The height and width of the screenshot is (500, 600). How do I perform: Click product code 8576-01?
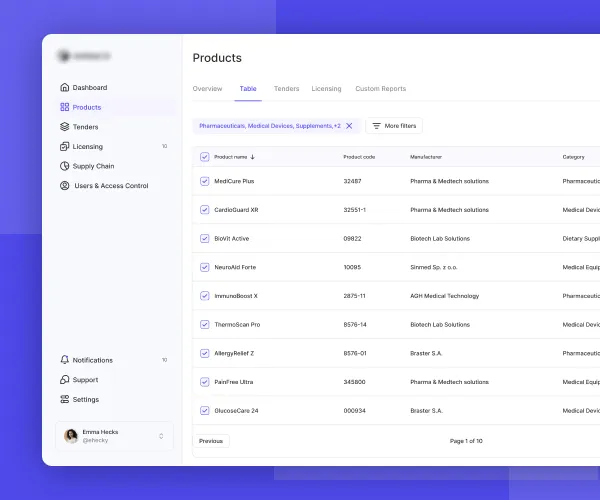coord(355,353)
